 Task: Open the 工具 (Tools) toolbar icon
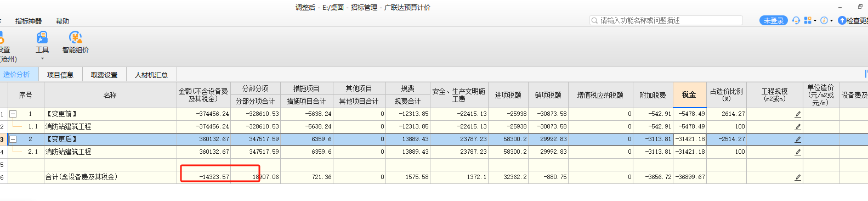pyautogui.click(x=42, y=37)
